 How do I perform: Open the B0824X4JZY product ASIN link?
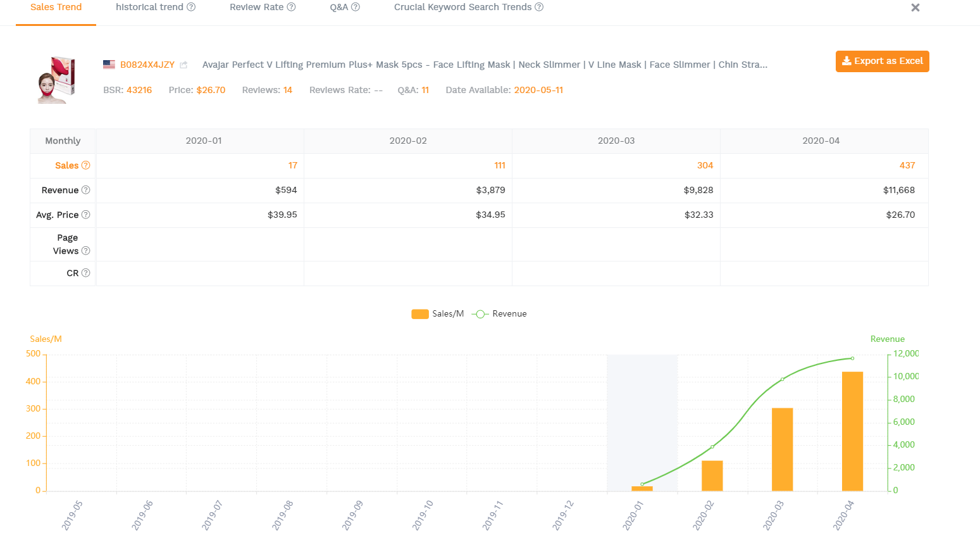147,65
